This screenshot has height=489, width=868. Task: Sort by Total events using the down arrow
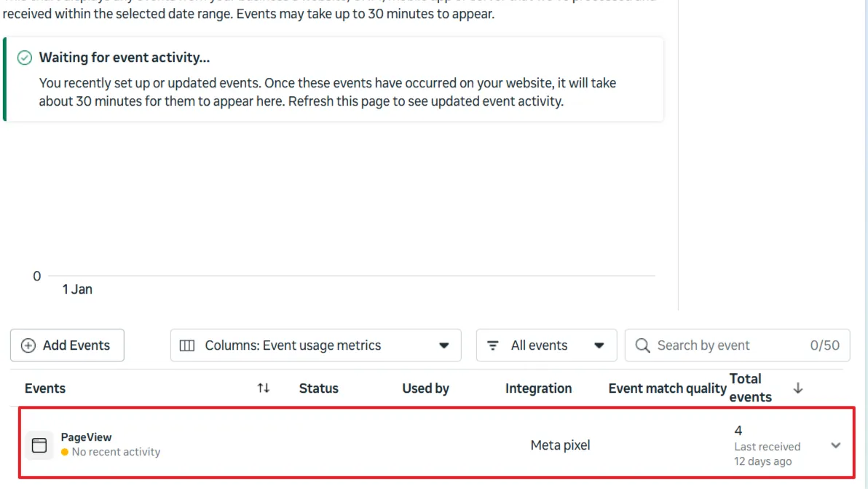coord(797,388)
